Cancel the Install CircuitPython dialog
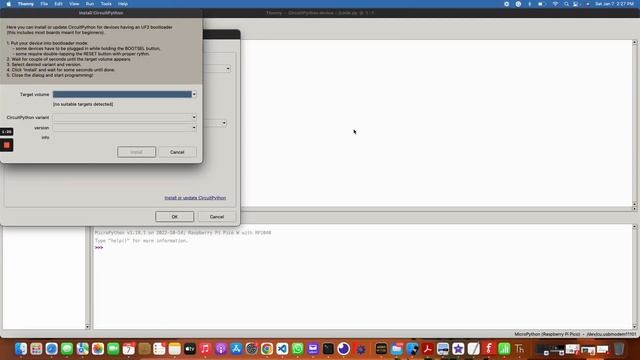 pyautogui.click(x=177, y=152)
